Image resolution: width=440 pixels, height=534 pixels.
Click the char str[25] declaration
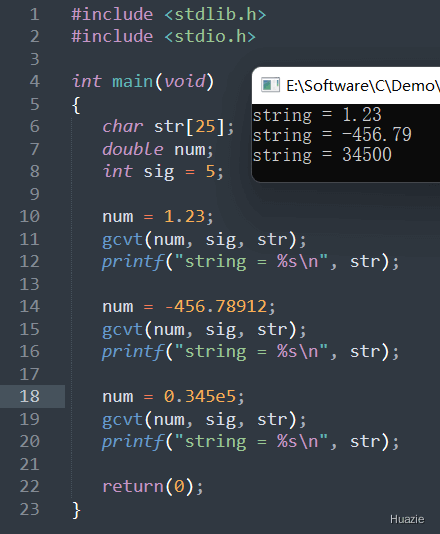(169, 127)
